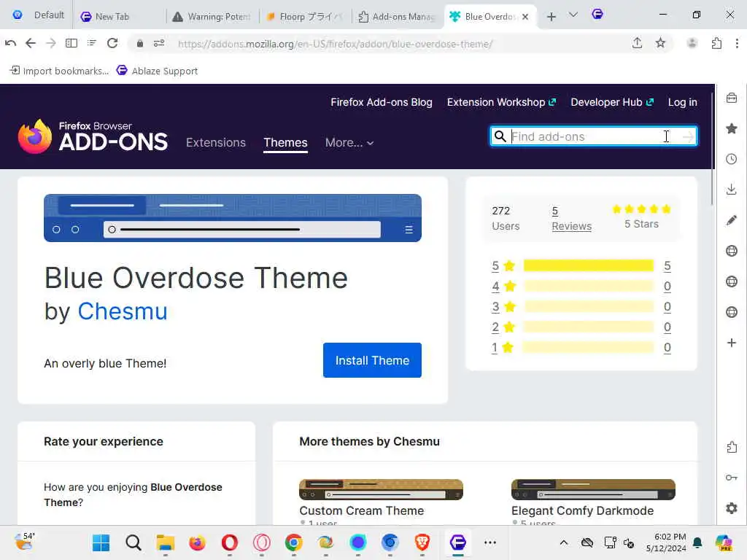Image resolution: width=747 pixels, height=560 pixels.
Task: Open the sidebar settings gear icon
Action: [x=732, y=508]
